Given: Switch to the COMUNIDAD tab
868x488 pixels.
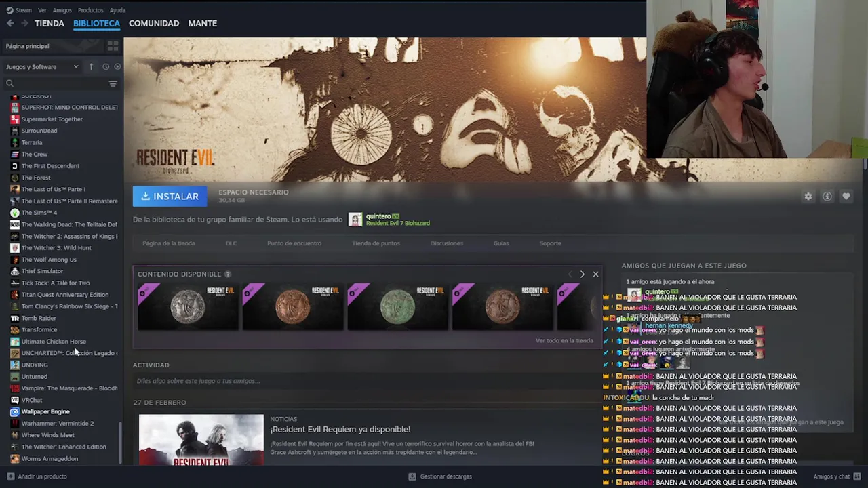Looking at the screenshot, I should pyautogui.click(x=154, y=23).
